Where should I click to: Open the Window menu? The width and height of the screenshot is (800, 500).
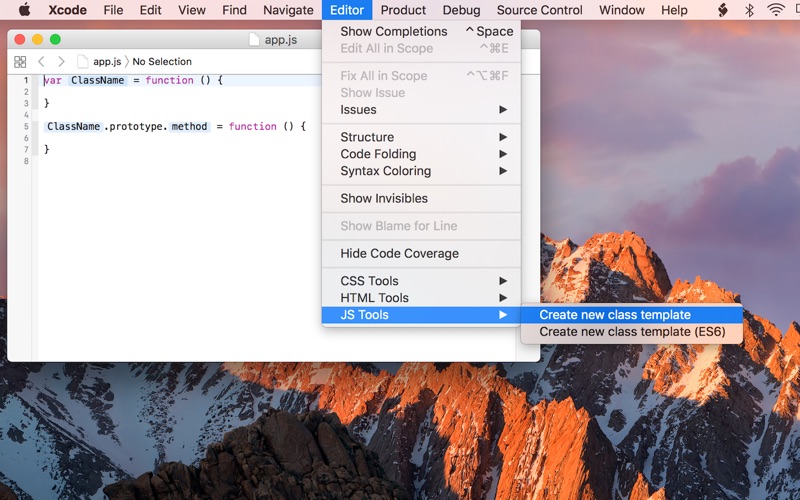click(x=621, y=10)
